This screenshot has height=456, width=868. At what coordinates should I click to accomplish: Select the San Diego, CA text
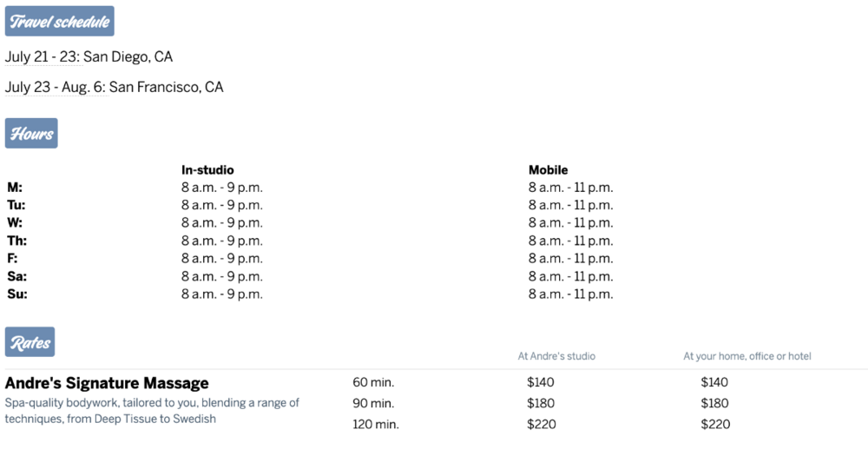pyautogui.click(x=128, y=57)
